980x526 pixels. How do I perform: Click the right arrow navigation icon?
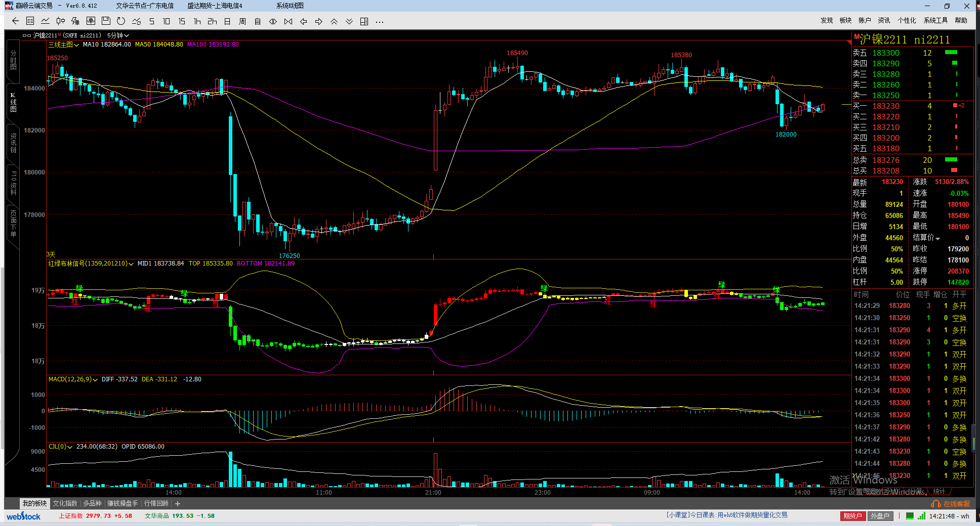click(318, 21)
